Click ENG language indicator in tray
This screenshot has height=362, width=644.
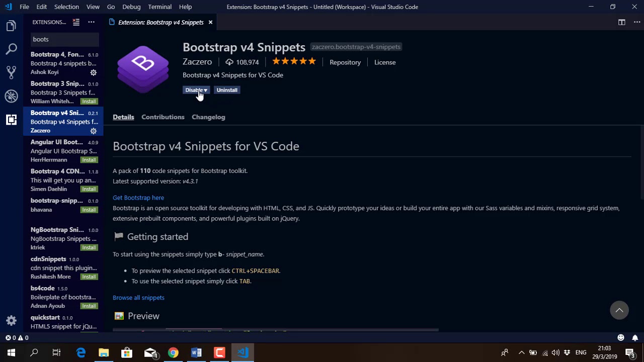click(x=581, y=353)
